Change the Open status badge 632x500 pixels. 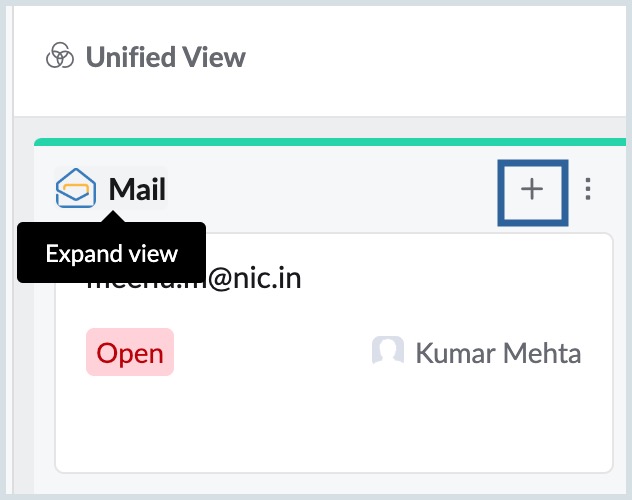click(130, 352)
